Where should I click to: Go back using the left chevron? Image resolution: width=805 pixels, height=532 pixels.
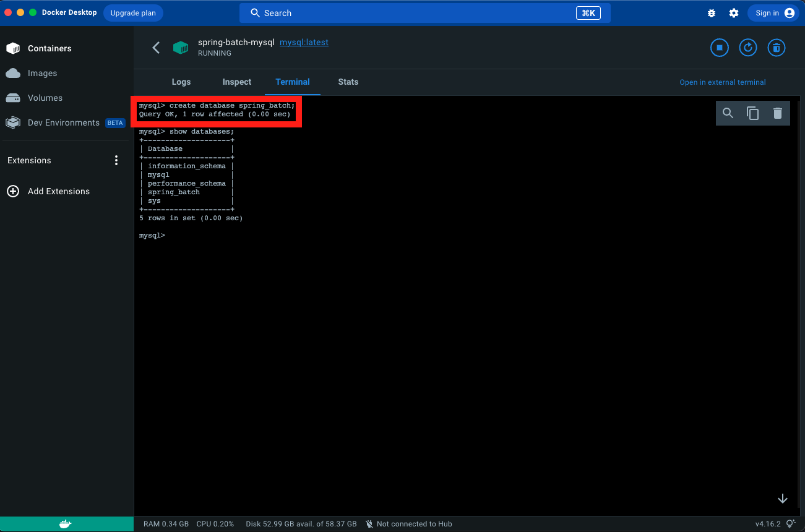tap(156, 48)
